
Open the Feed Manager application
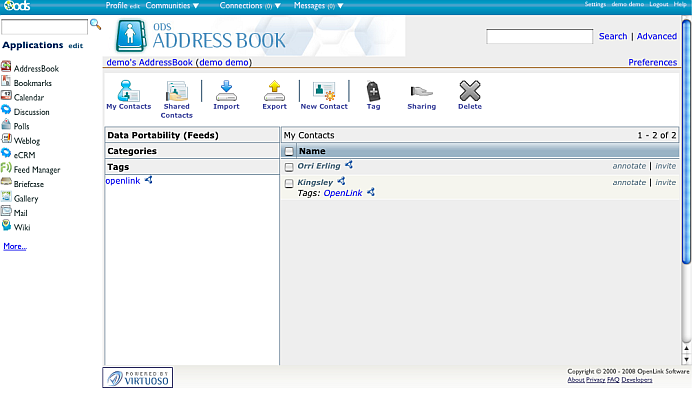coord(36,170)
